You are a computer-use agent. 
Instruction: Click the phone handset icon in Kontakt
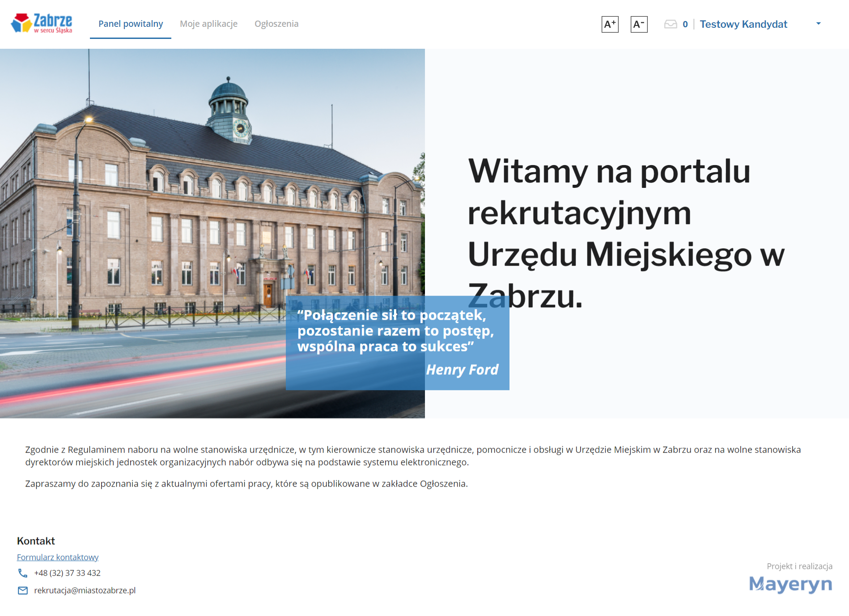(x=22, y=573)
